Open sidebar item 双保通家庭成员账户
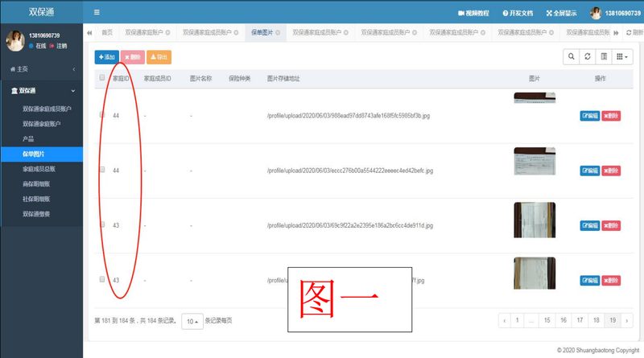 point(47,109)
